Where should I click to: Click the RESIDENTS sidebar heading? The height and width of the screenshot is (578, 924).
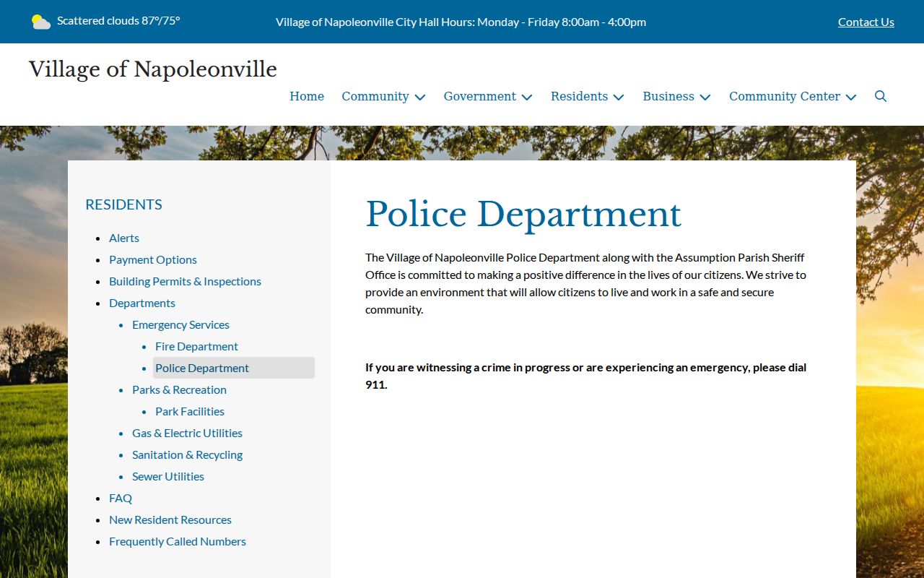pyautogui.click(x=123, y=204)
